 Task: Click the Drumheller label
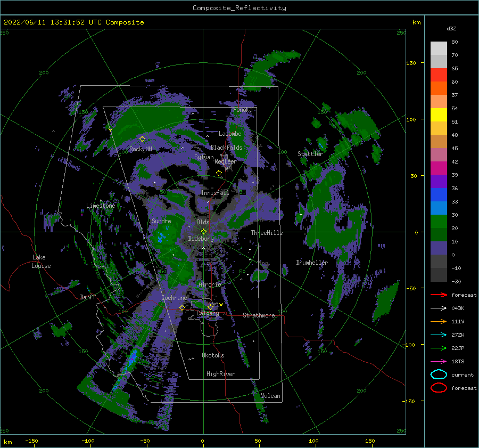(312, 263)
